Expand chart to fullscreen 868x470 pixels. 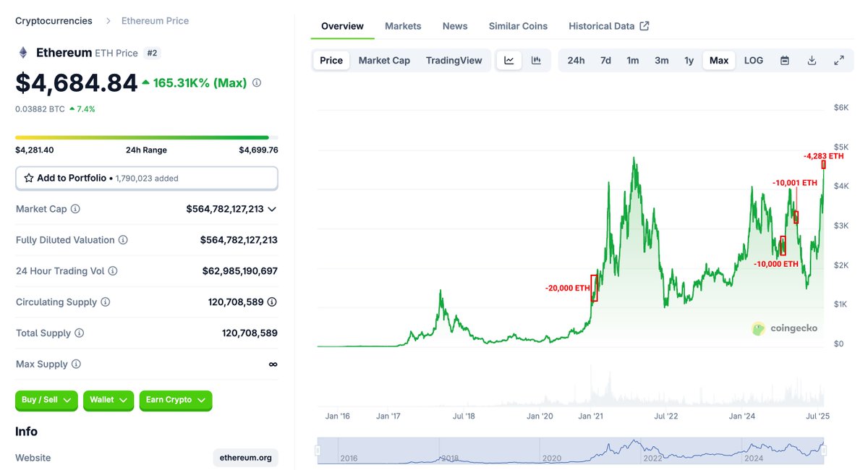point(839,60)
